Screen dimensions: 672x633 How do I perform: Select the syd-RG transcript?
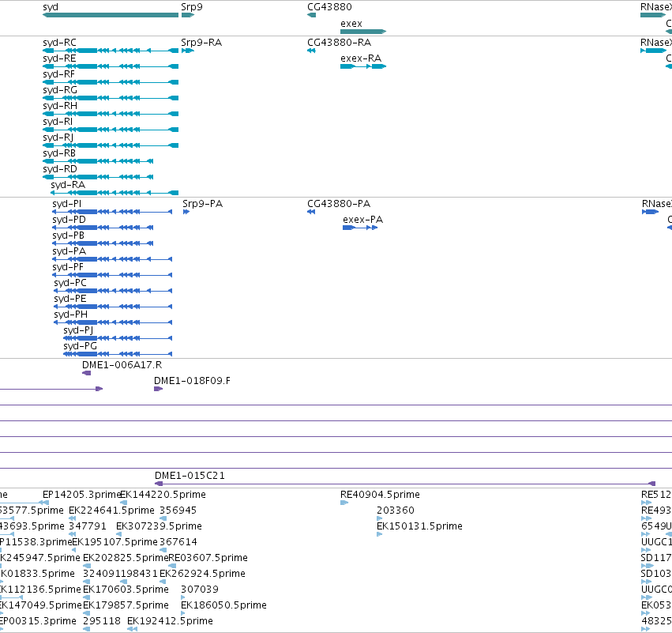(111, 98)
